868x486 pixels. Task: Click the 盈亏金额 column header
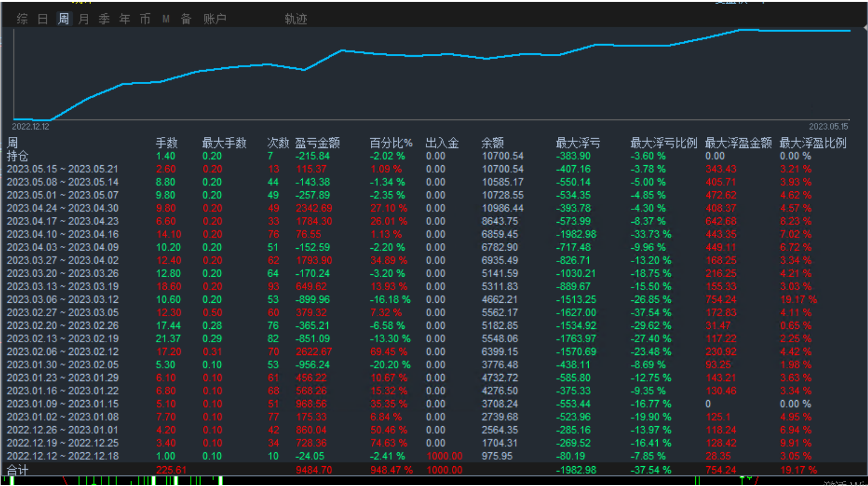tap(318, 143)
